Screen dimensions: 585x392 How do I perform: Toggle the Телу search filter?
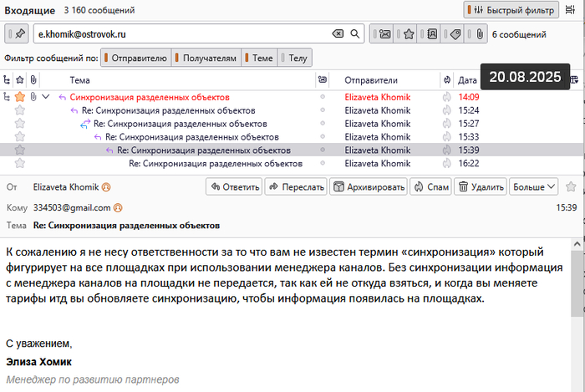click(x=298, y=58)
